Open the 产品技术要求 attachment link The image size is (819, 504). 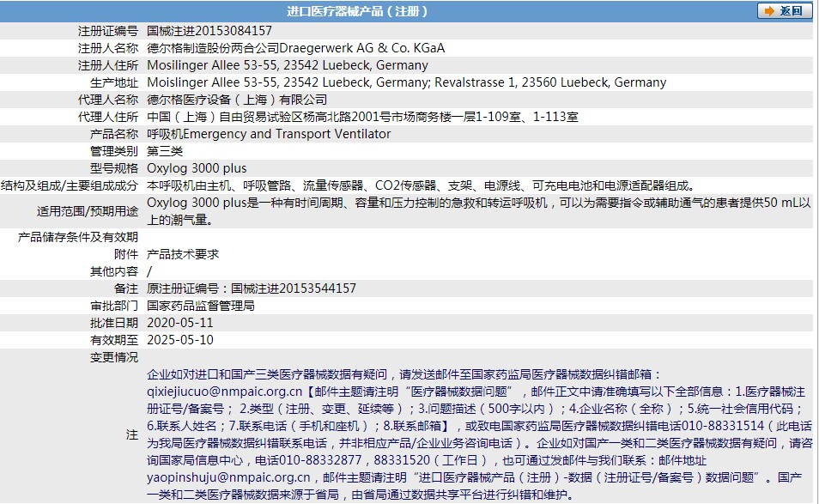point(183,254)
